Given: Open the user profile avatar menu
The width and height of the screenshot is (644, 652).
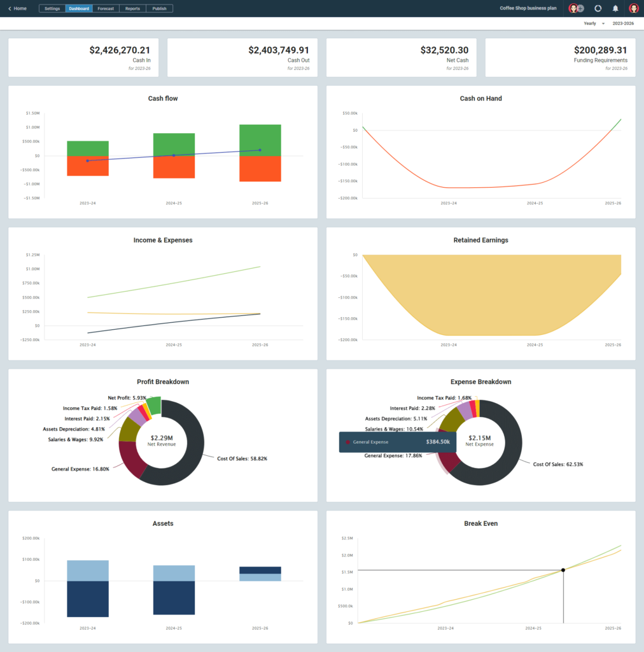Looking at the screenshot, I should click(633, 8).
